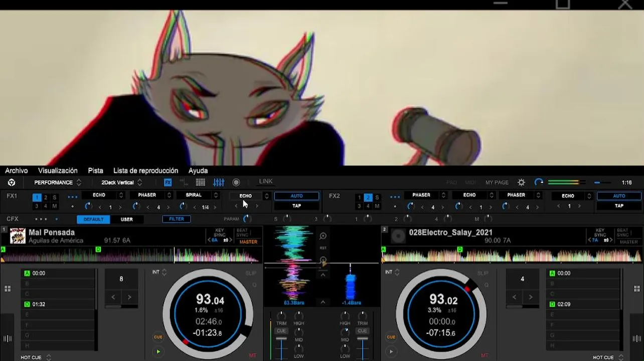Adjust mixer channel 1 MID knob
This screenshot has width=644, height=361.
(x=299, y=332)
